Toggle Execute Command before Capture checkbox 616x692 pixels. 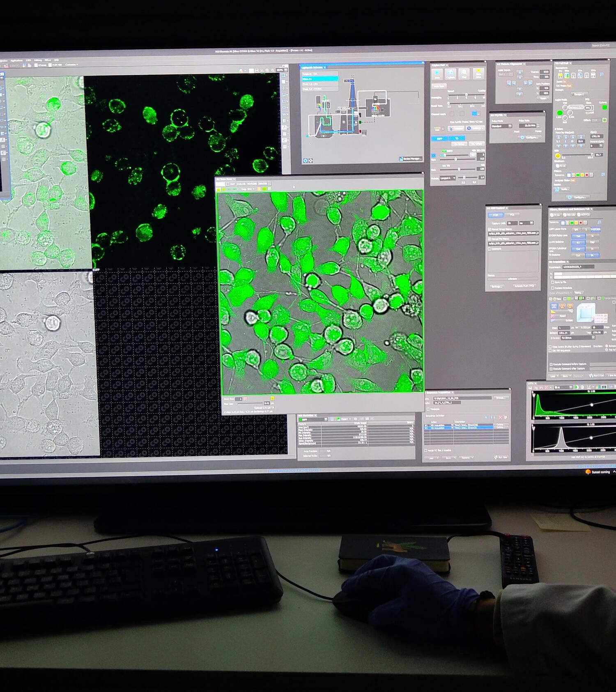click(x=551, y=364)
